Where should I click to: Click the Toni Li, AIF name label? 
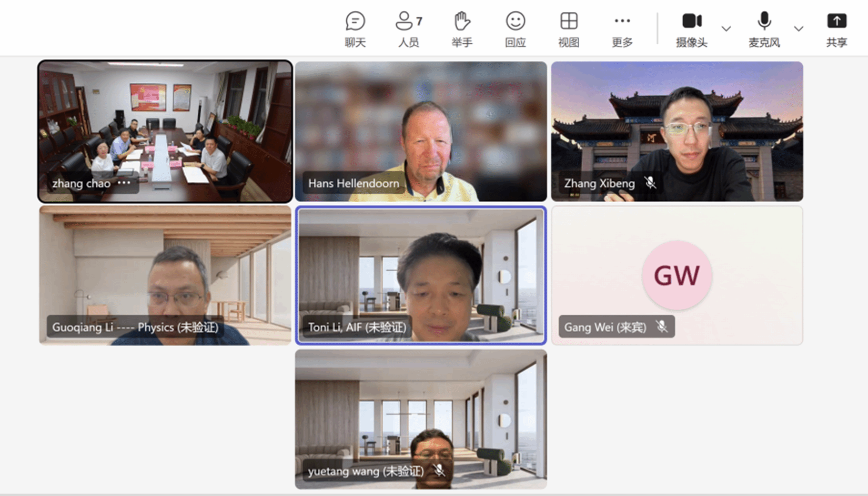357,327
